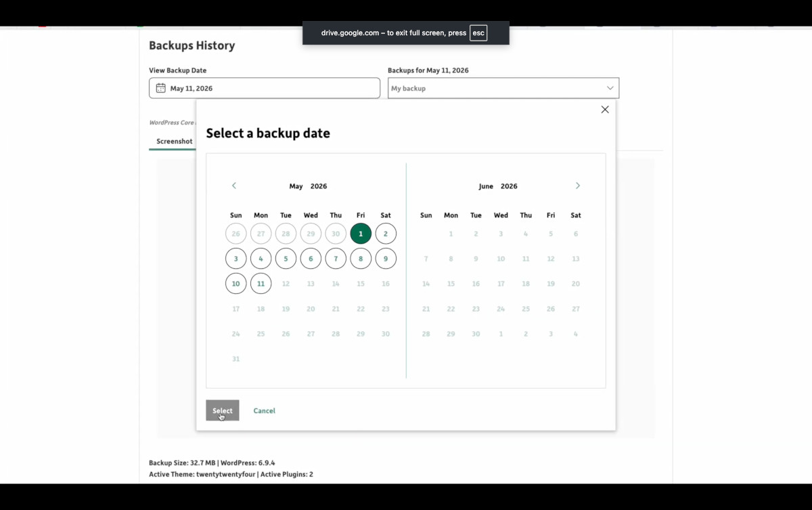Viewport: 812px width, 510px height.
Task: Click calendar icon in View Backup Date field
Action: tap(160, 88)
